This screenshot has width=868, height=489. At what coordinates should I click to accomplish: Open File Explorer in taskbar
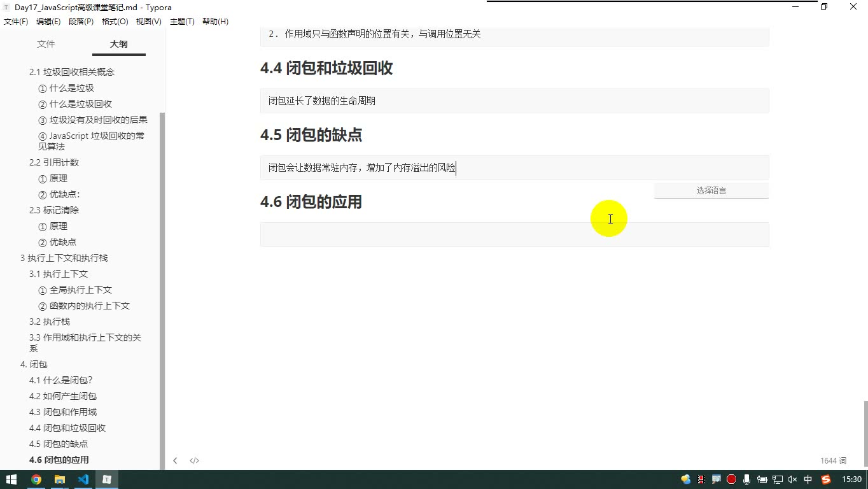[x=60, y=479]
